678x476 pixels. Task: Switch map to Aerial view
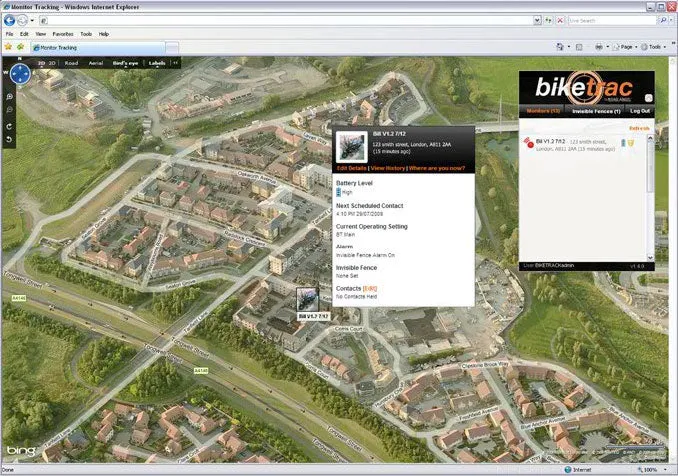coord(96,63)
